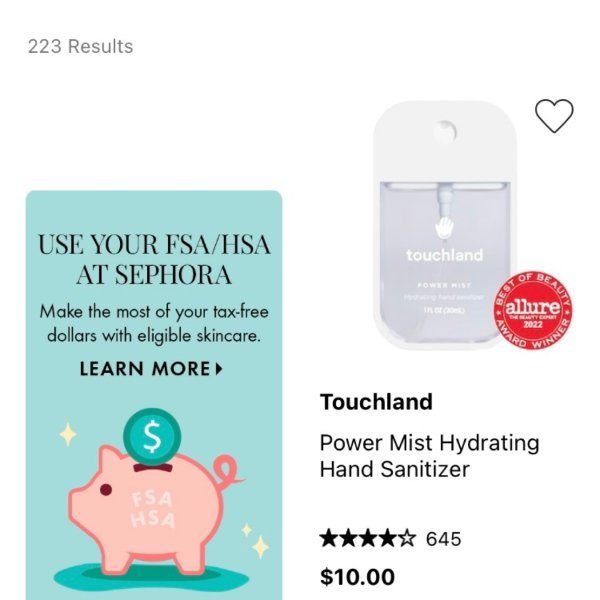Click the star rating of the product
This screenshot has width=600, height=600.
[368, 538]
